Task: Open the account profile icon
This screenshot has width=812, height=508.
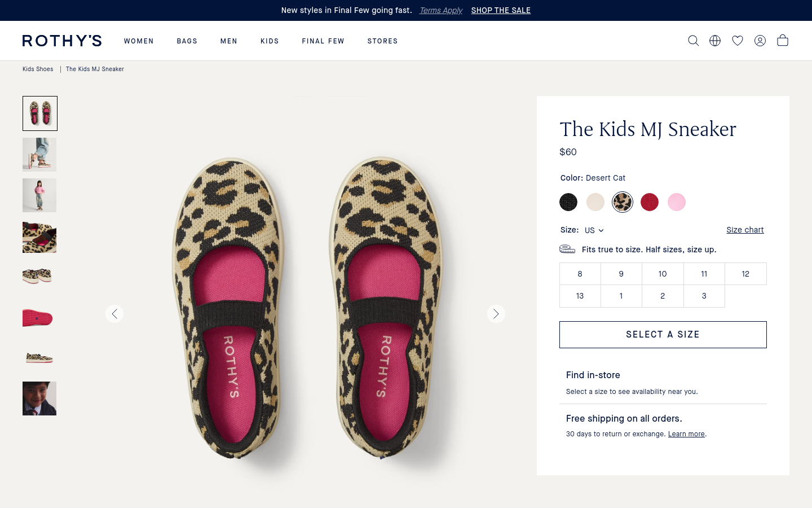Action: [760, 41]
